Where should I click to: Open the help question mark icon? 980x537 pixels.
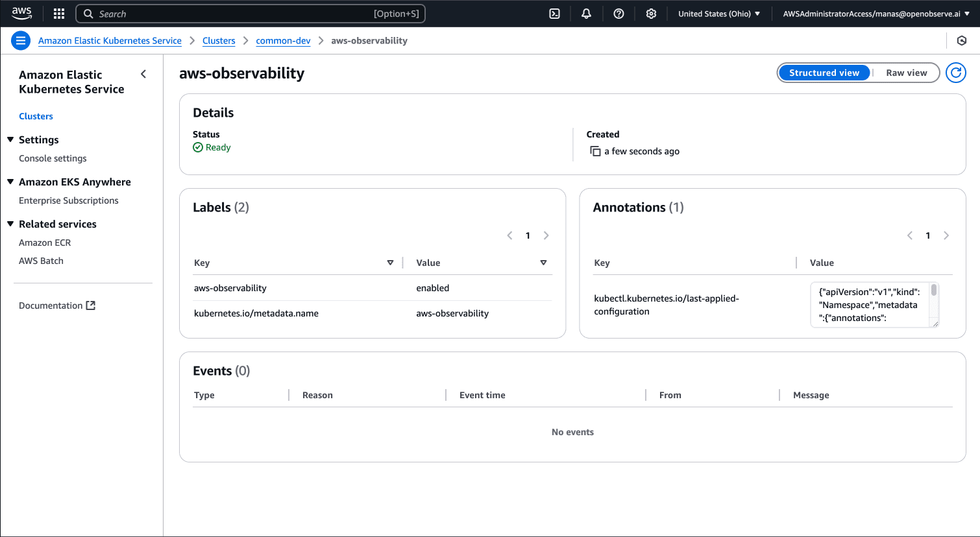click(619, 14)
